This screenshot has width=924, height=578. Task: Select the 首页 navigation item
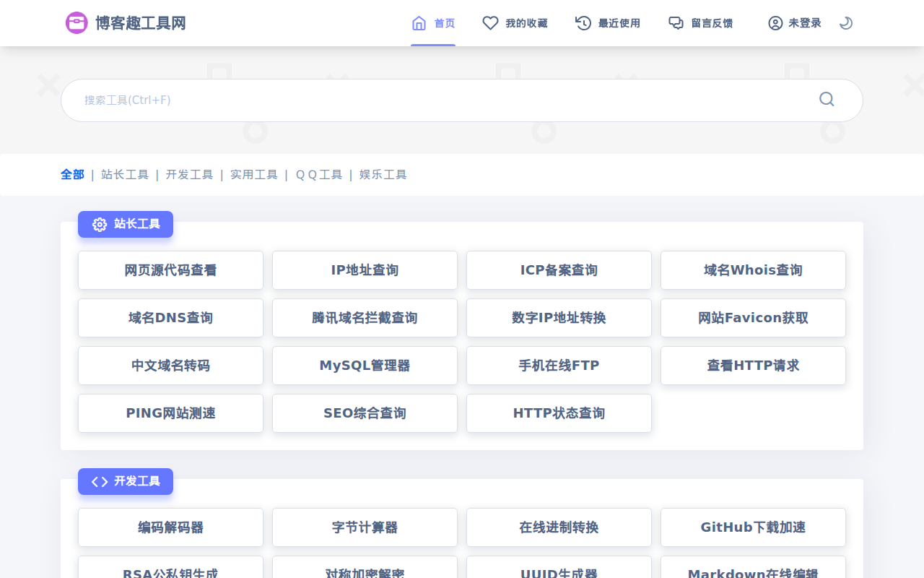pyautogui.click(x=432, y=22)
